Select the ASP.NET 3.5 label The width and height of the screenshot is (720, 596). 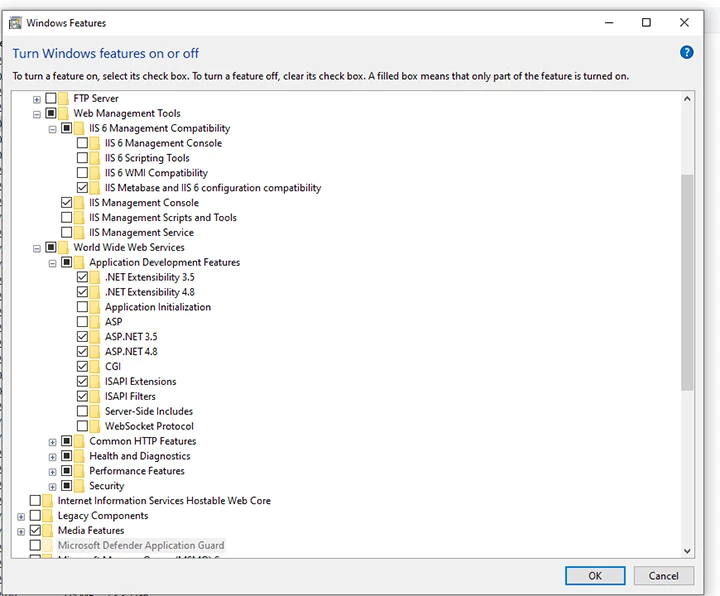[131, 337]
